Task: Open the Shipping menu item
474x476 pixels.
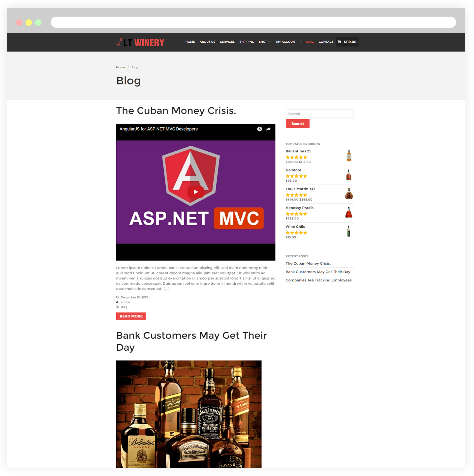Action: click(247, 42)
